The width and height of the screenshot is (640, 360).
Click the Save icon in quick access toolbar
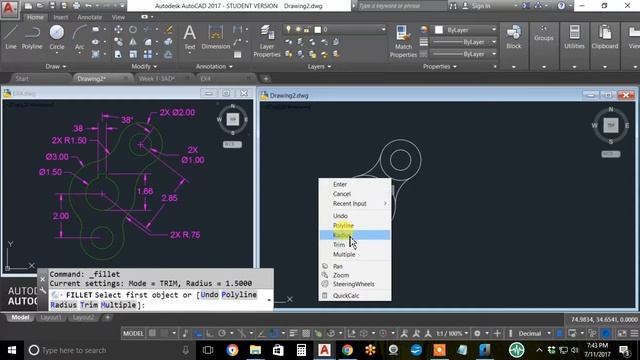[x=52, y=6]
